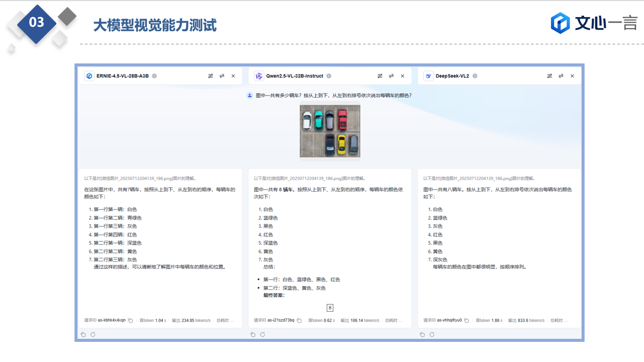
Task: Regenerate the DeepSeek-VL2 response
Action: (x=432, y=334)
